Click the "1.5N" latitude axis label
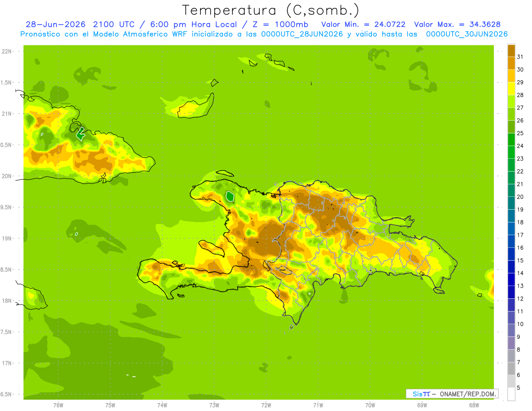Viewport: 532px width, 411px height. 7,82
